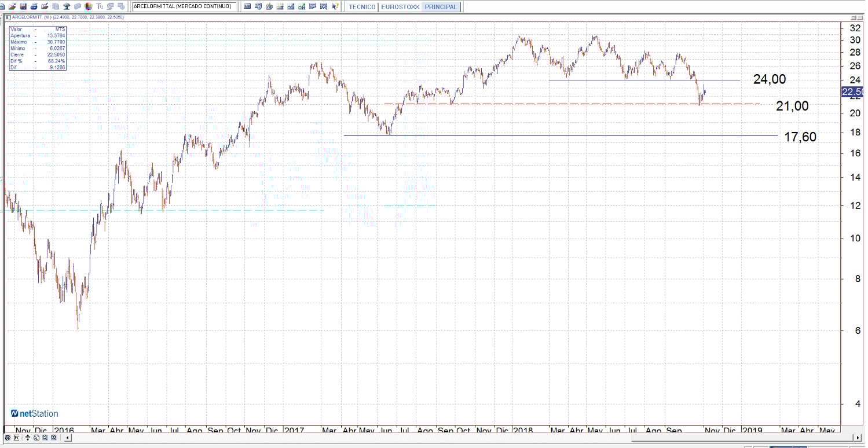Click the yellow-topped bar chart icon
This screenshot has width=868, height=448.
pyautogui.click(x=280, y=6)
